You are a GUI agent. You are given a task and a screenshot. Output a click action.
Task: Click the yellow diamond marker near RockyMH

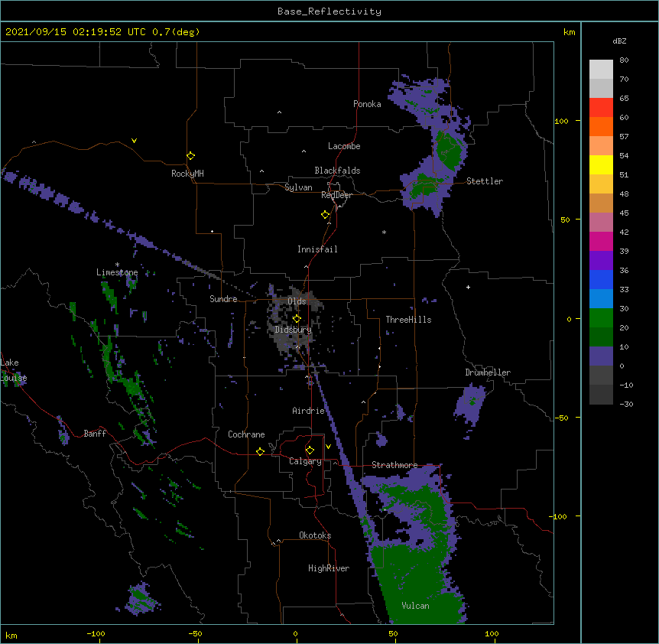(190, 156)
